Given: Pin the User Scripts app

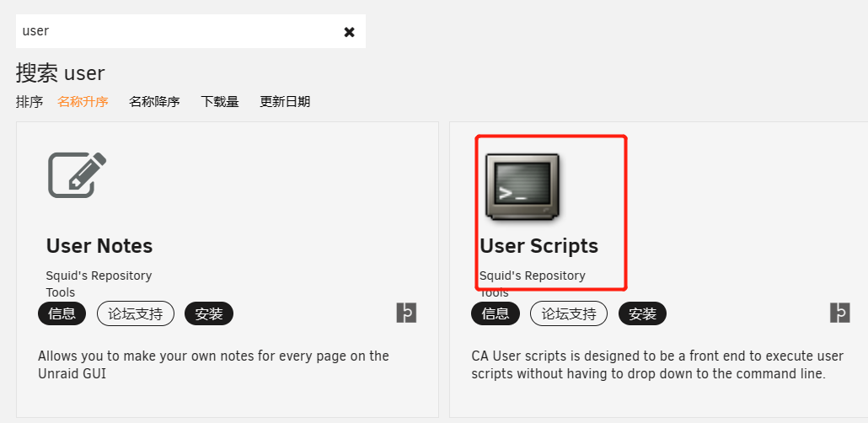Looking at the screenshot, I should [839, 313].
